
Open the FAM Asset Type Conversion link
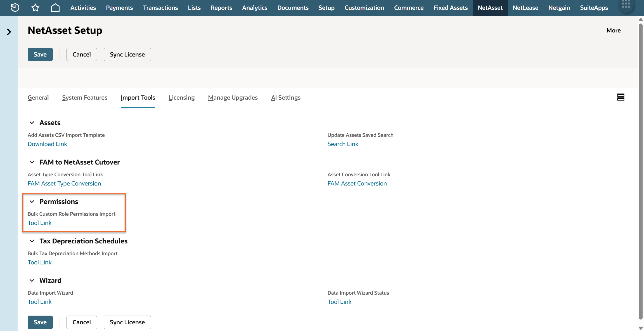click(64, 183)
